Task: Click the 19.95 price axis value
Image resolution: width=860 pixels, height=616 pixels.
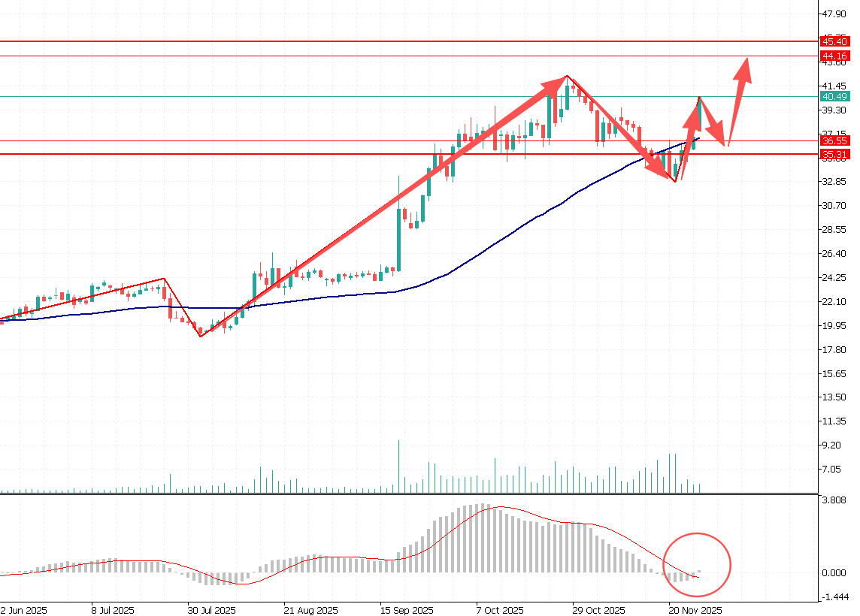Action: 834,325
